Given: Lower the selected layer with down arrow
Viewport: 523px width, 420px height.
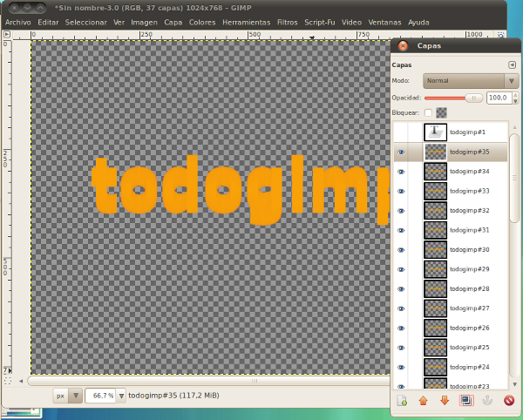Looking at the screenshot, I should 445,401.
